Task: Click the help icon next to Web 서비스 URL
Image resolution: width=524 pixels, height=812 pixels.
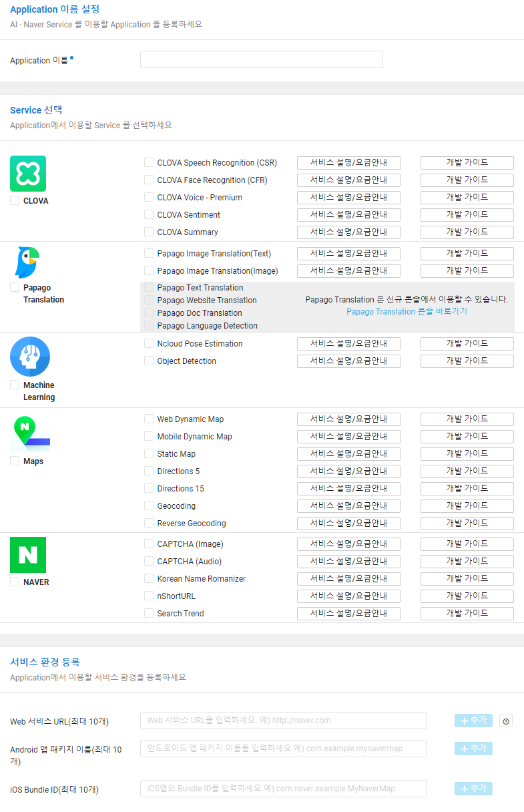Action: pos(506,721)
